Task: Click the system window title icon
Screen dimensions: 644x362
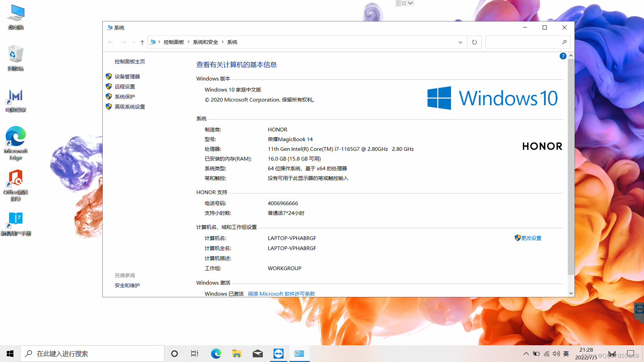Action: 110,27
